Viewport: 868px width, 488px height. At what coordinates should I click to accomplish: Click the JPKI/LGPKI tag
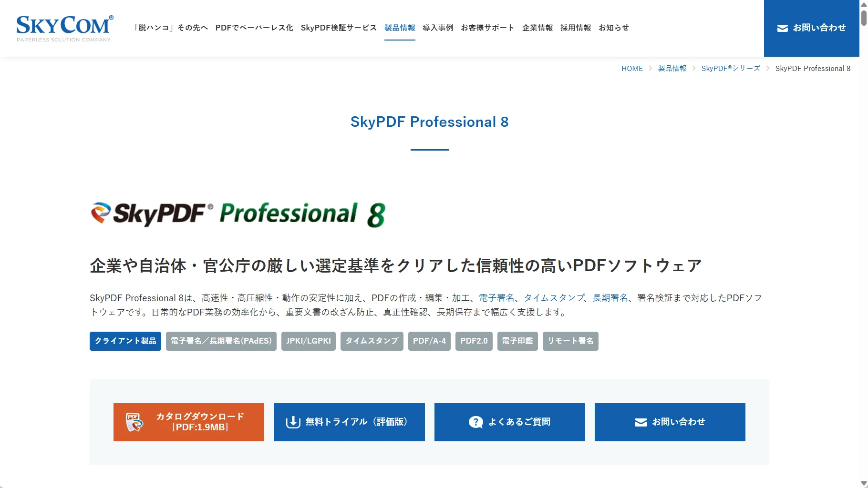click(x=309, y=341)
